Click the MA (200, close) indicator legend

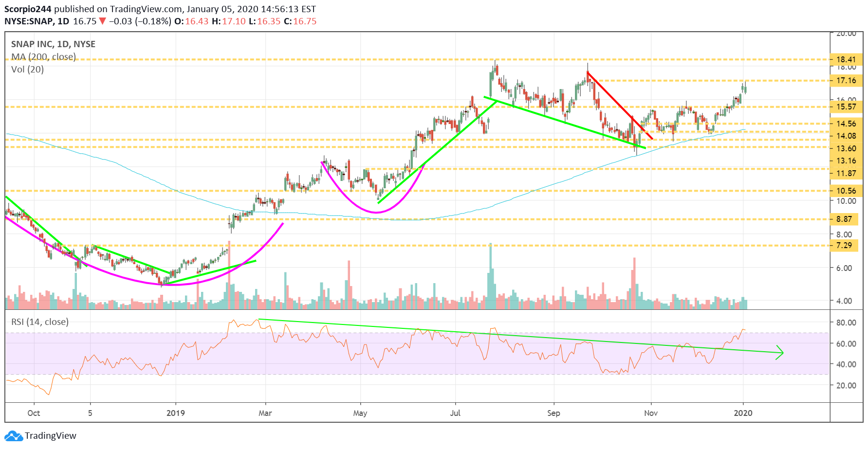click(x=44, y=57)
